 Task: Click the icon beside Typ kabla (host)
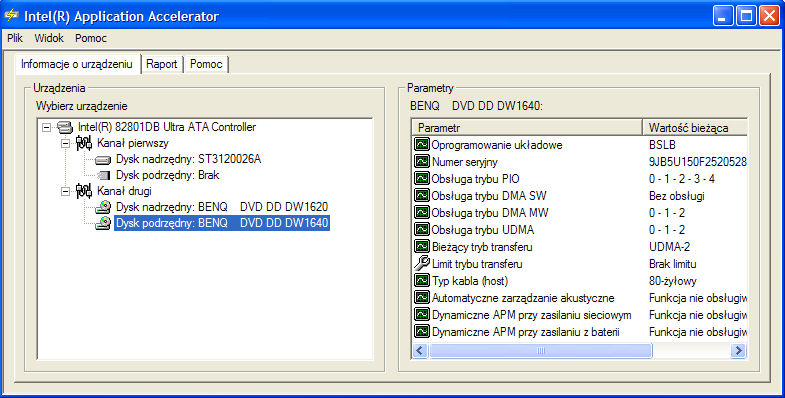(422, 280)
